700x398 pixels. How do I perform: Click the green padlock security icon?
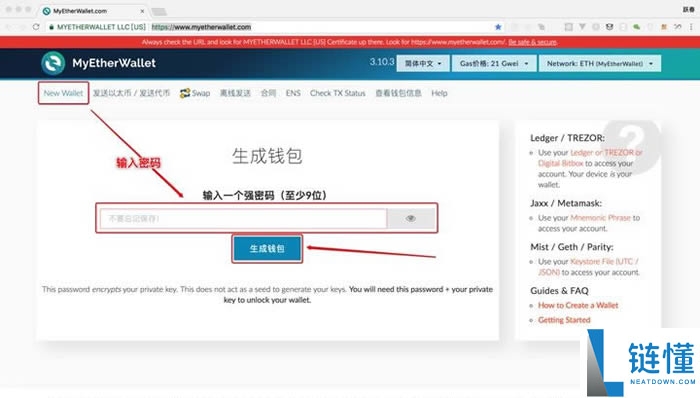point(51,27)
